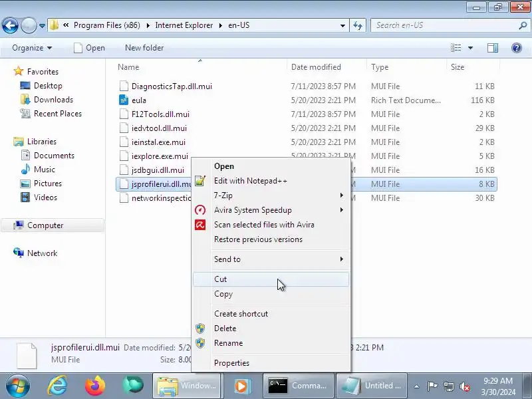The image size is (532, 399).
Task: Select the iexplore.exe.mui file
Action: point(160,156)
